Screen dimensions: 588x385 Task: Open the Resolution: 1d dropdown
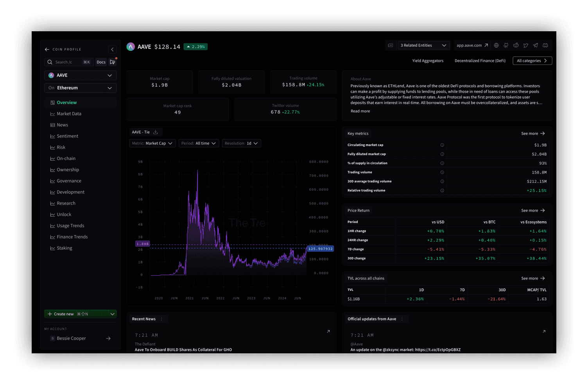tap(241, 143)
